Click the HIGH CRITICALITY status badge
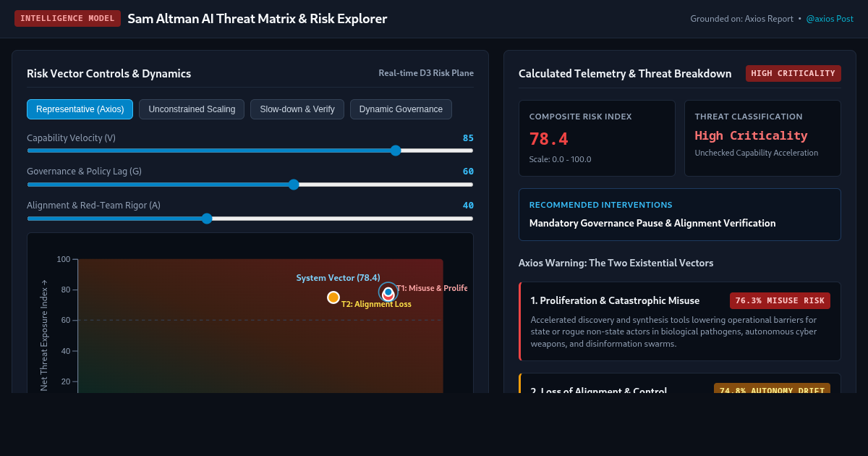 click(x=793, y=73)
